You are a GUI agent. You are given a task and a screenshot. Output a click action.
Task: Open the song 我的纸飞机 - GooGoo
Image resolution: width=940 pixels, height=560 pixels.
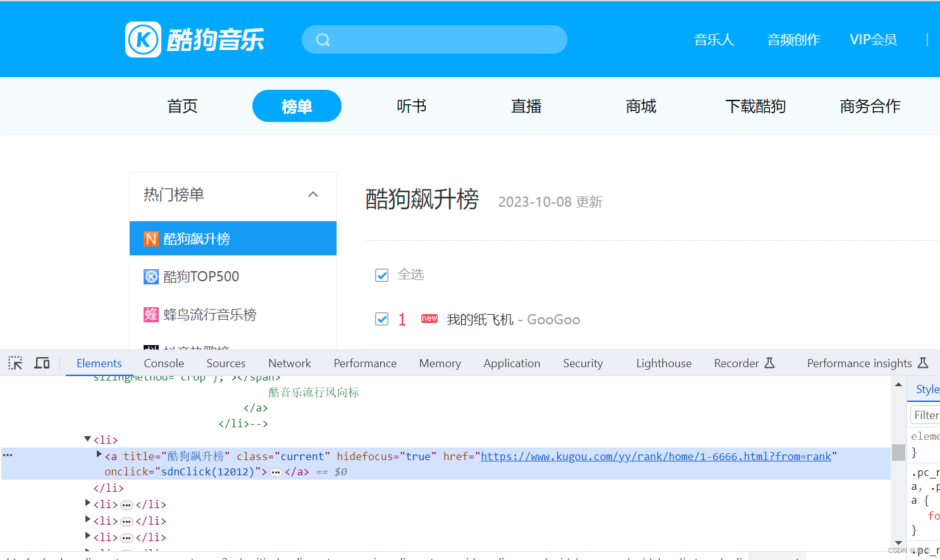pyautogui.click(x=514, y=320)
